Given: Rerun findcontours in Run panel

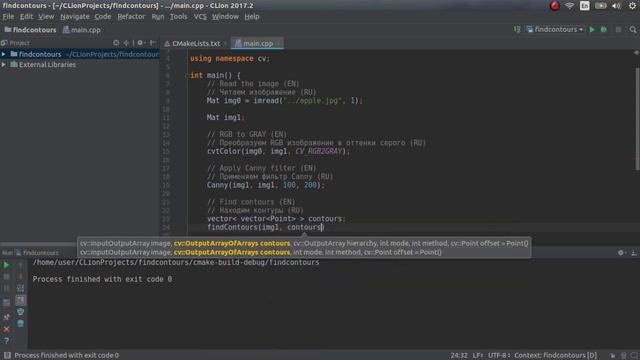Looking at the screenshot, I should [x=6, y=265].
